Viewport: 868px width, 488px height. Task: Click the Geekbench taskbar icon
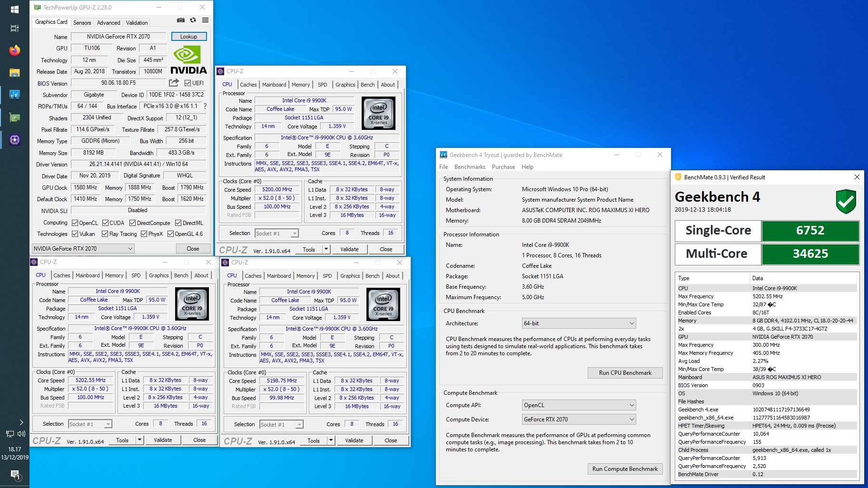(x=14, y=95)
